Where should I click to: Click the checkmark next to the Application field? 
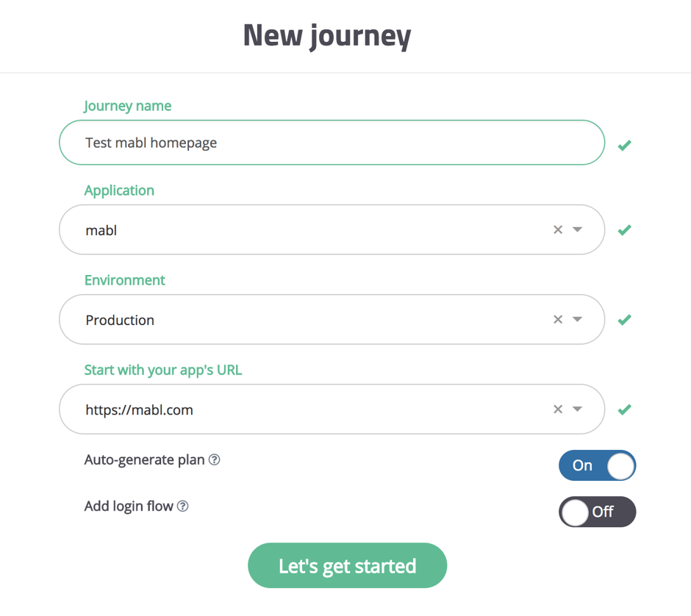tap(624, 229)
